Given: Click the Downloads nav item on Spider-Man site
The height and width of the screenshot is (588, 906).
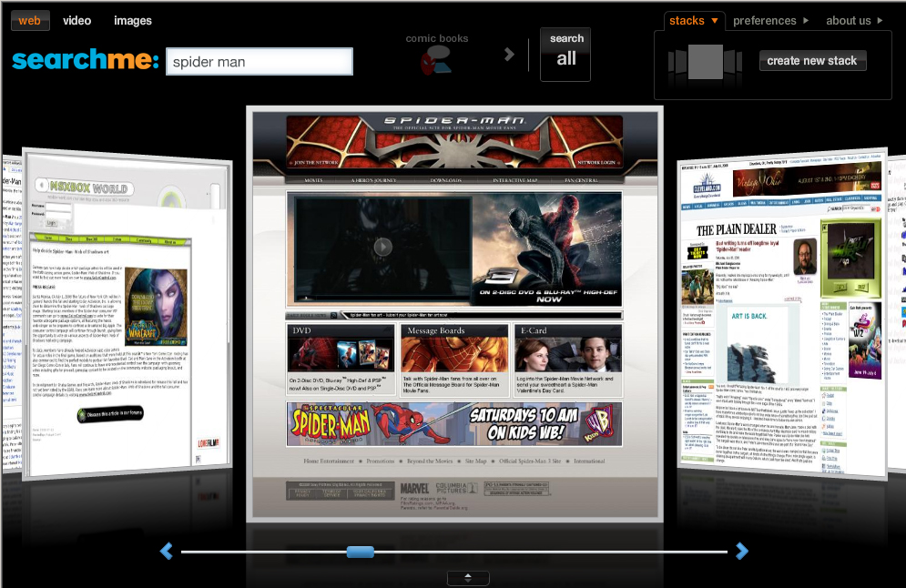Looking at the screenshot, I should 446,180.
